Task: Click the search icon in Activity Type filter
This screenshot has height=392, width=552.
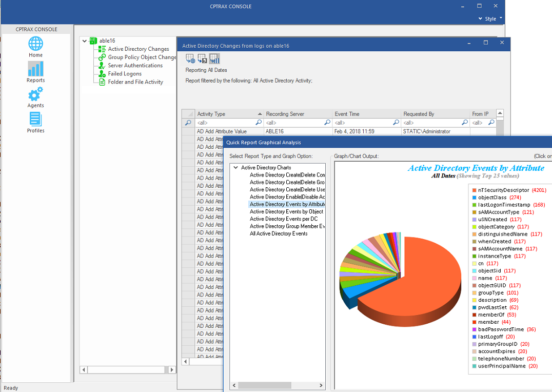Action: [x=258, y=123]
